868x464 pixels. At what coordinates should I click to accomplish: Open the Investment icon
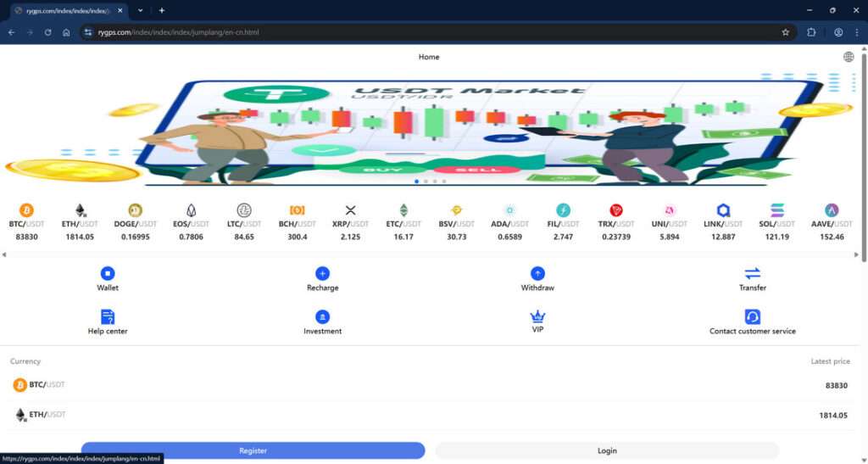(322, 316)
